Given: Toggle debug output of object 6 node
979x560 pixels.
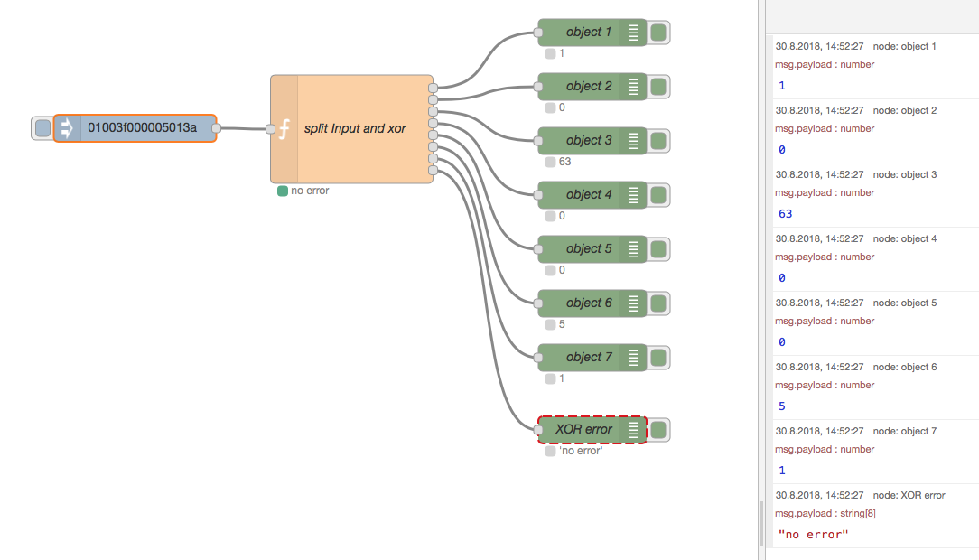Looking at the screenshot, I should pos(658,304).
